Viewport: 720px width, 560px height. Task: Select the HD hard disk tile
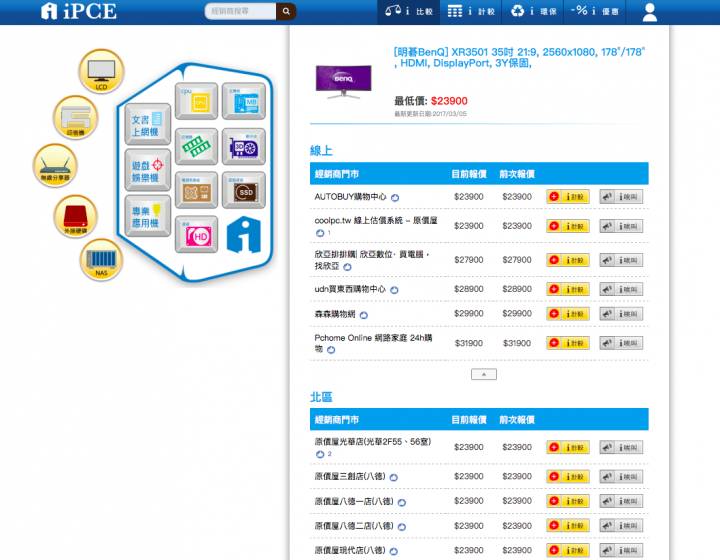196,234
